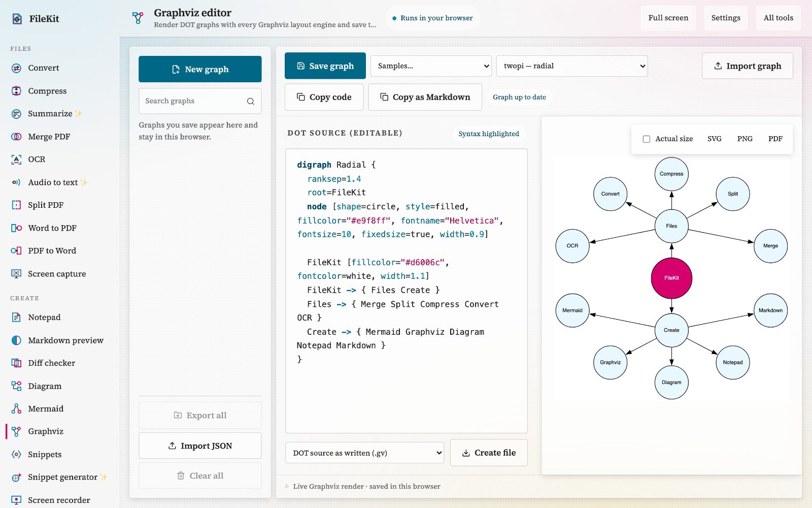This screenshot has width=812, height=508.
Task: Change the twopi radial layout engine dropdown
Action: pyautogui.click(x=572, y=66)
